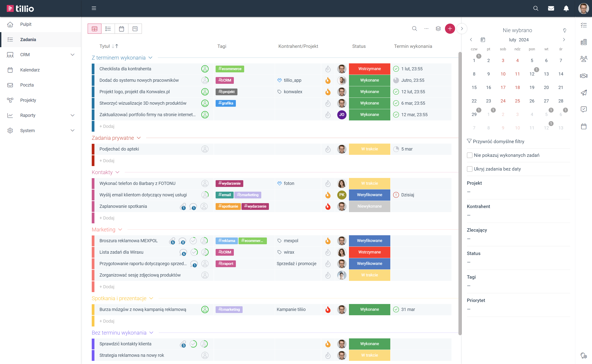
Task: Open Poczta in the sidebar
Action: point(40,85)
